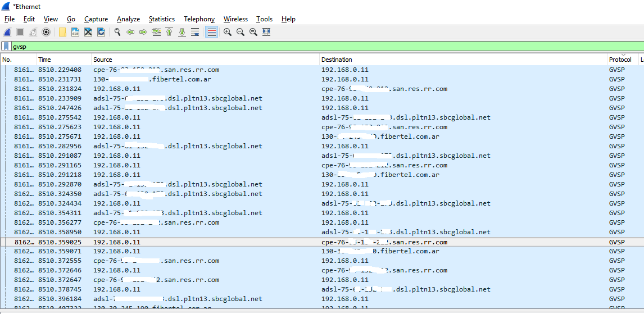Jump to the last packet

click(182, 32)
